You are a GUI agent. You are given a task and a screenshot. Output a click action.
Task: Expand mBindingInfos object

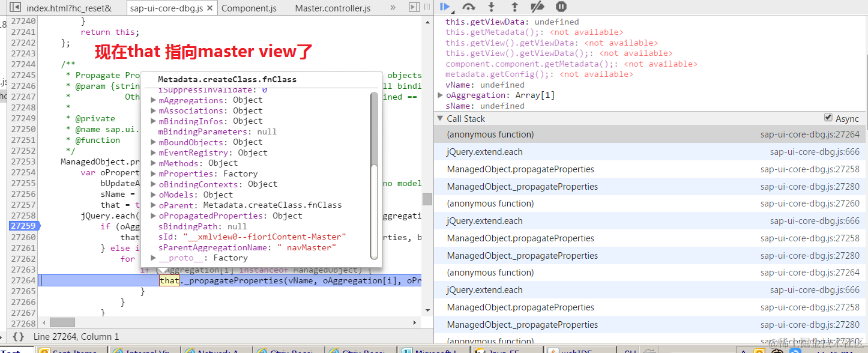pos(154,121)
